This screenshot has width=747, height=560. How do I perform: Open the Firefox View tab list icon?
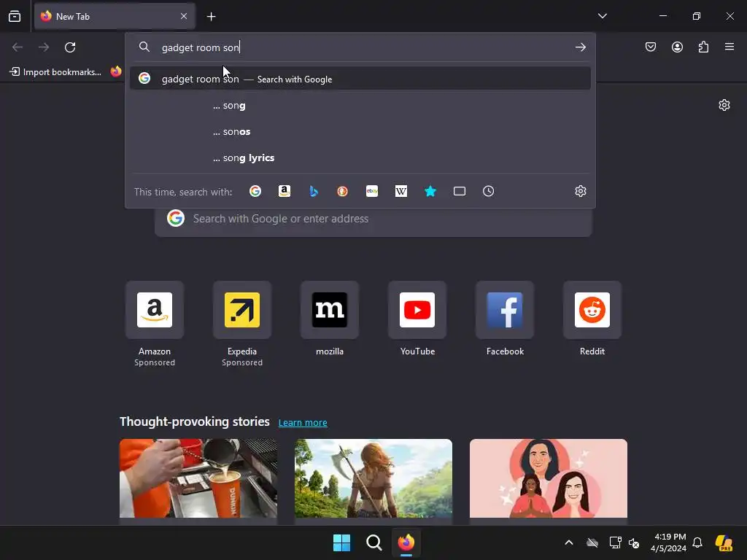click(x=15, y=16)
